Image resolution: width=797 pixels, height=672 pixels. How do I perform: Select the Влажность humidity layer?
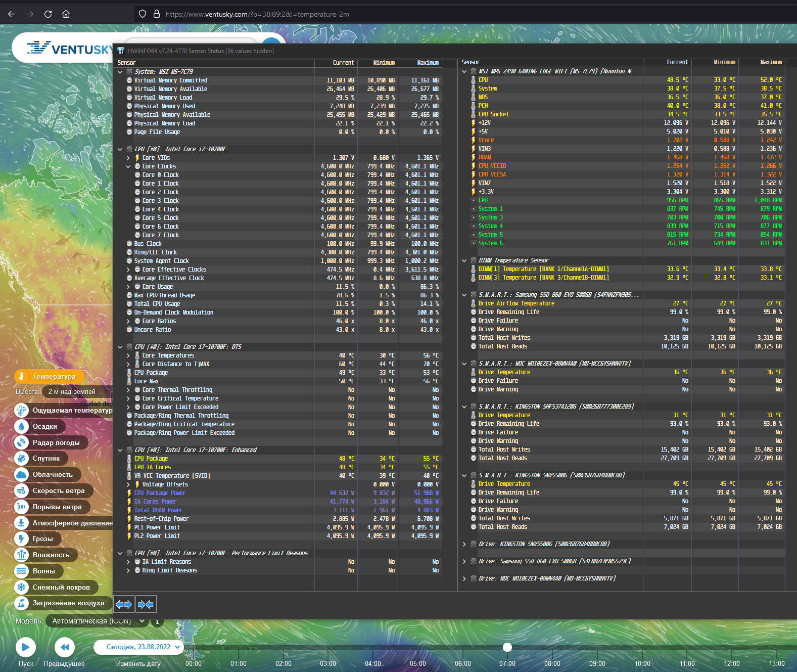point(45,555)
